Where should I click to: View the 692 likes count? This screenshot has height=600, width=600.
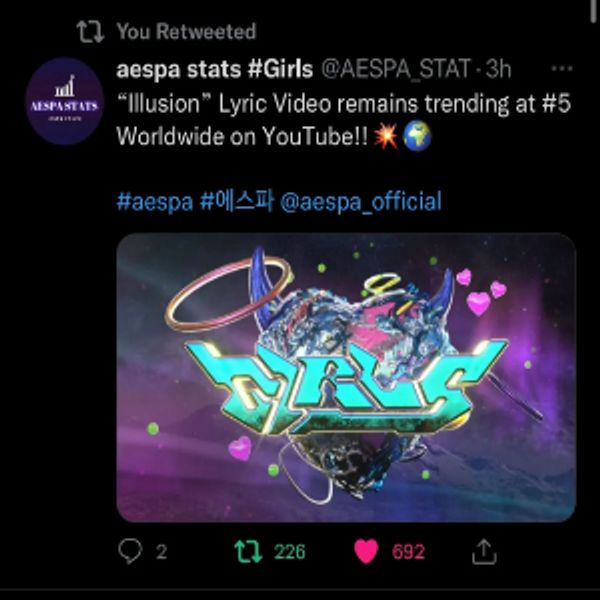408,551
